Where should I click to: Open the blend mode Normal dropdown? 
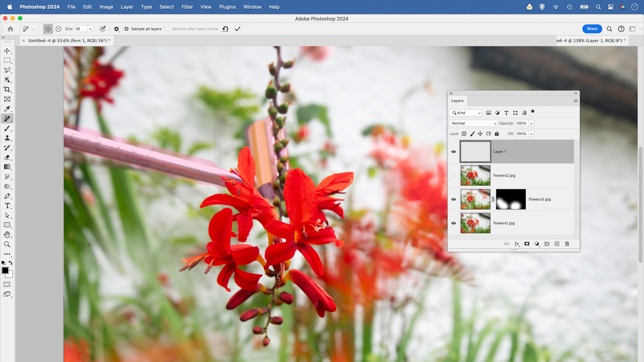(473, 123)
